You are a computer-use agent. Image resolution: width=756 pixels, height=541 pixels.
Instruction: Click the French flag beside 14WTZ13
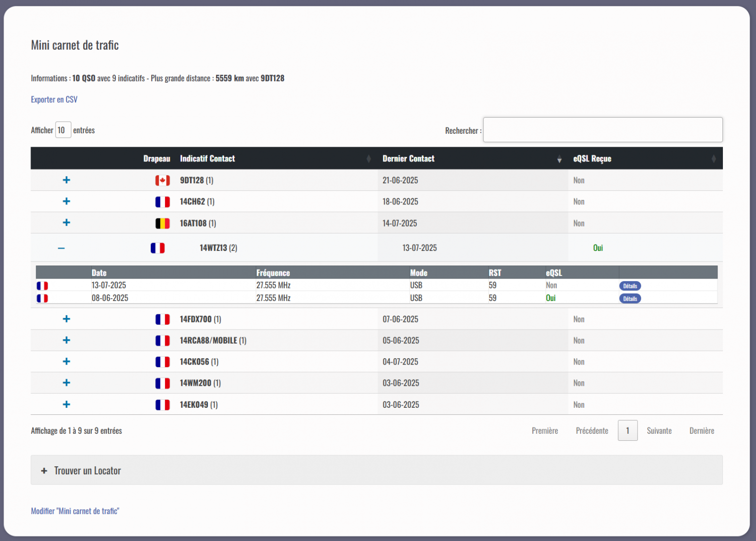[157, 248]
